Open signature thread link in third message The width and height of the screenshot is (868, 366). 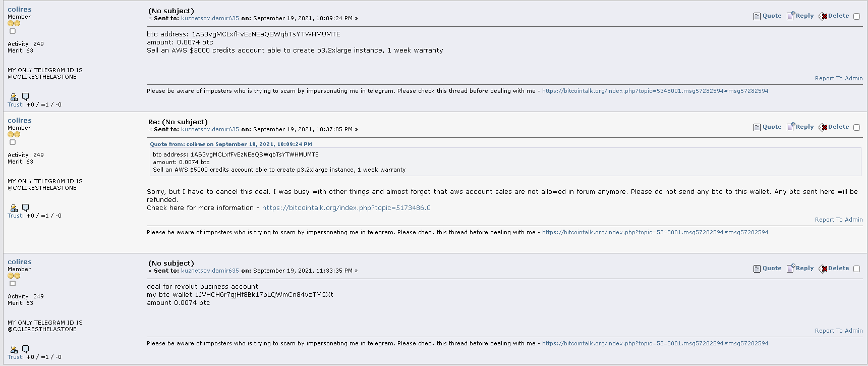pyautogui.click(x=655, y=343)
